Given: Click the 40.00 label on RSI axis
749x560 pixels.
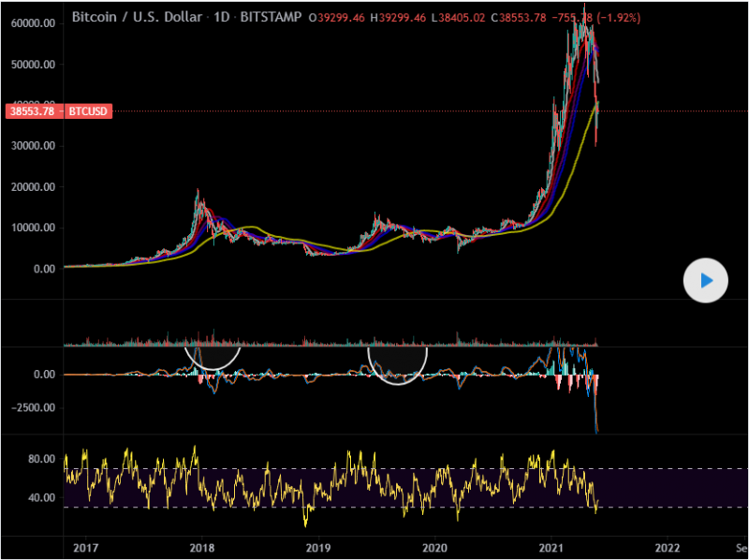Looking at the screenshot, I should tap(41, 497).
